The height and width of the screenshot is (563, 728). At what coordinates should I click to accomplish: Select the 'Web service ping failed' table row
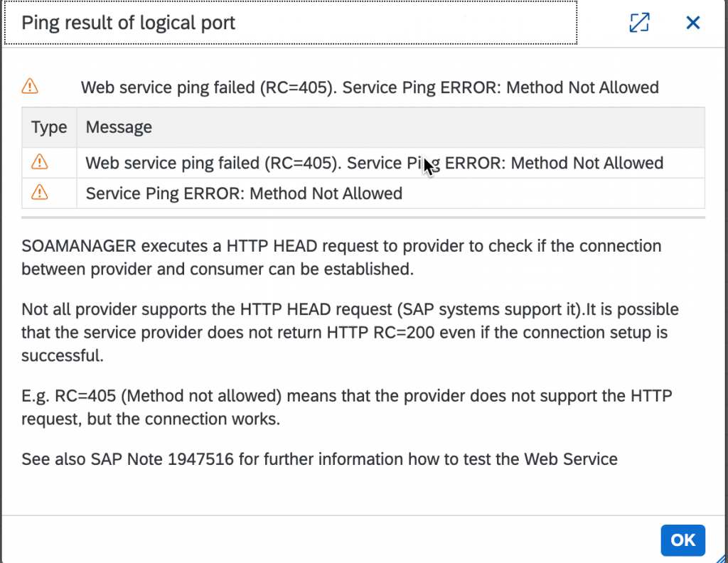pyautogui.click(x=363, y=163)
